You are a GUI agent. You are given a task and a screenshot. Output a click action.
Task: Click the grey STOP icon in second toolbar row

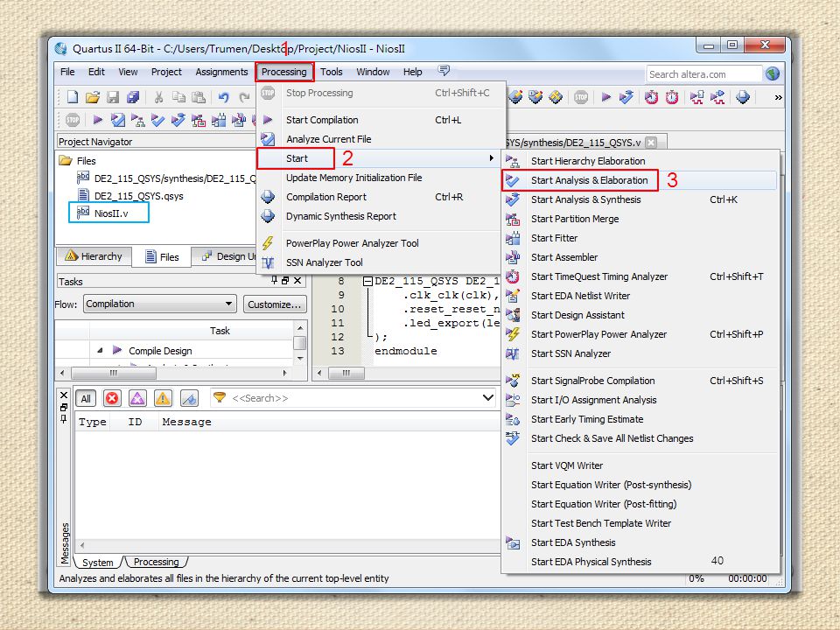[73, 120]
